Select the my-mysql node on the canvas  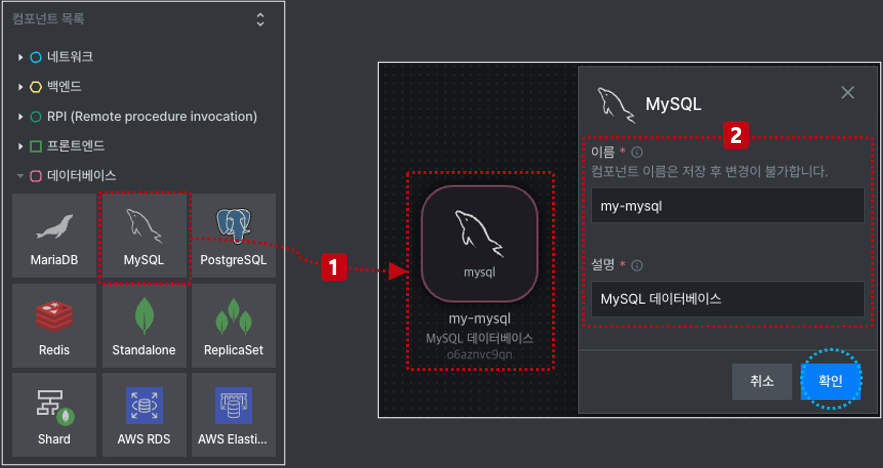click(480, 243)
